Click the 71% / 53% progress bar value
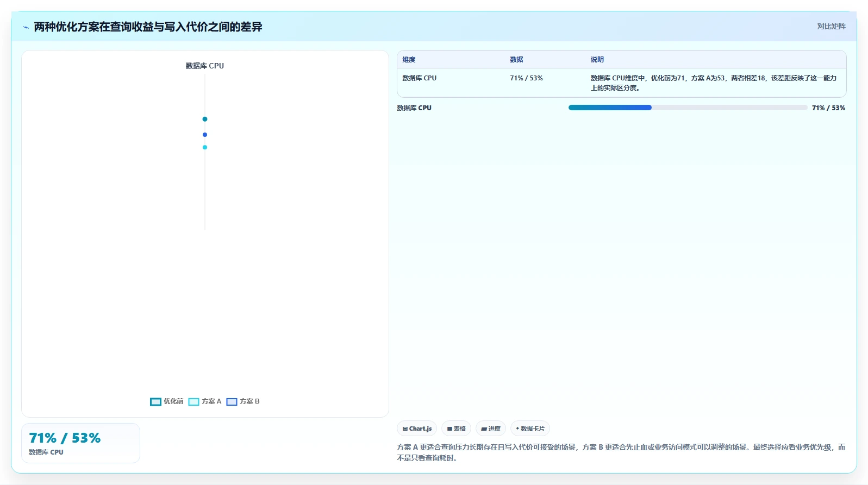The width and height of the screenshot is (868, 485). click(828, 108)
